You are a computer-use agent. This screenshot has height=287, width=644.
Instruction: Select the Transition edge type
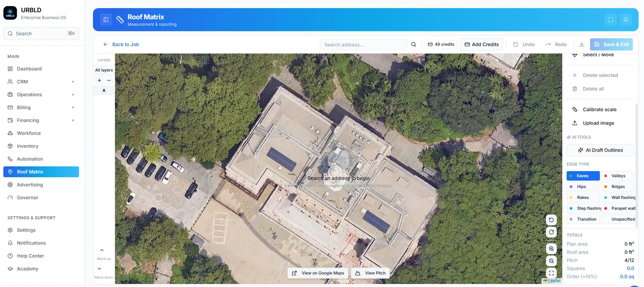(583, 219)
